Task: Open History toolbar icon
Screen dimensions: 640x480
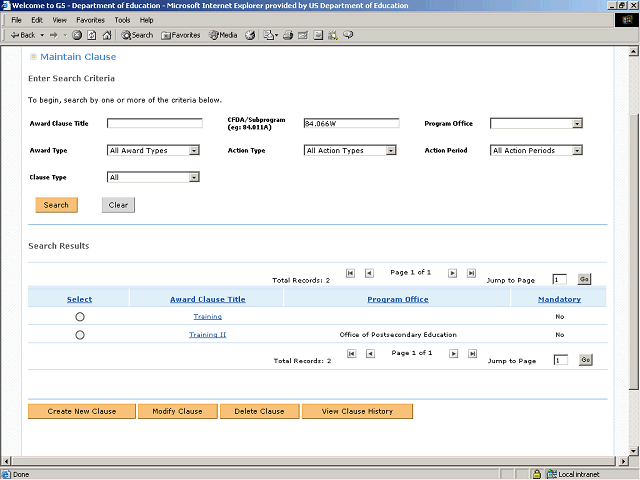Action: click(x=250, y=35)
